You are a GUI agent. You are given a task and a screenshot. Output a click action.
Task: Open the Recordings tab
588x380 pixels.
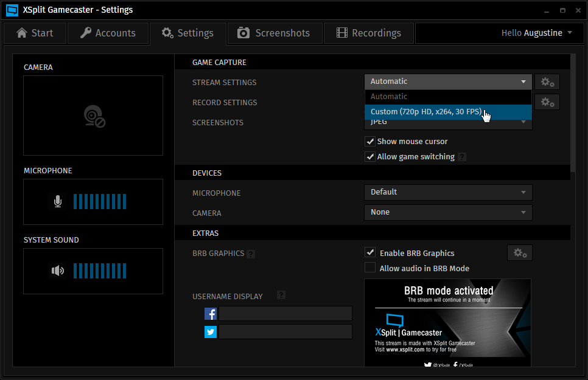[369, 33]
